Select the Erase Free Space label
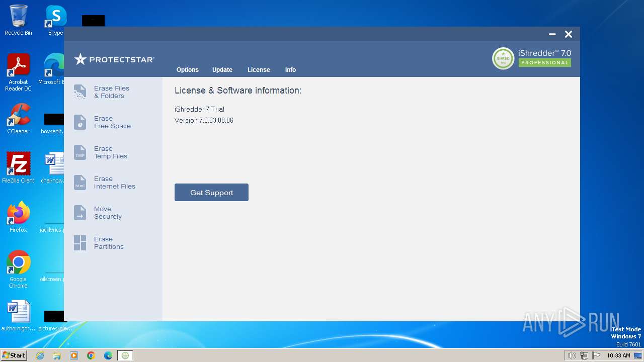 tap(112, 122)
